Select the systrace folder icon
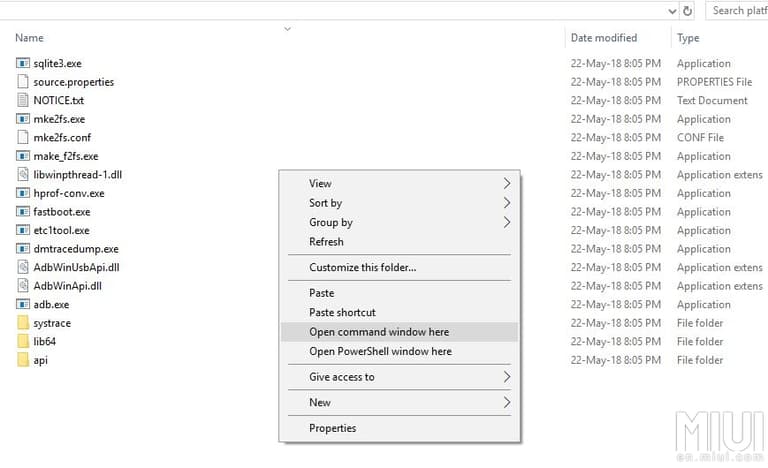Image resolution: width=768 pixels, height=468 pixels. [x=24, y=323]
